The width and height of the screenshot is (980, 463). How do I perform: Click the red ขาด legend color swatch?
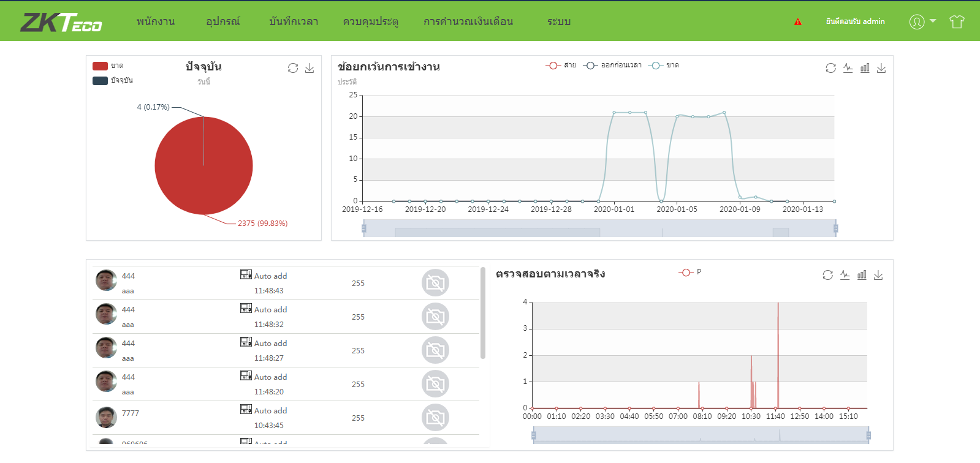click(x=100, y=66)
